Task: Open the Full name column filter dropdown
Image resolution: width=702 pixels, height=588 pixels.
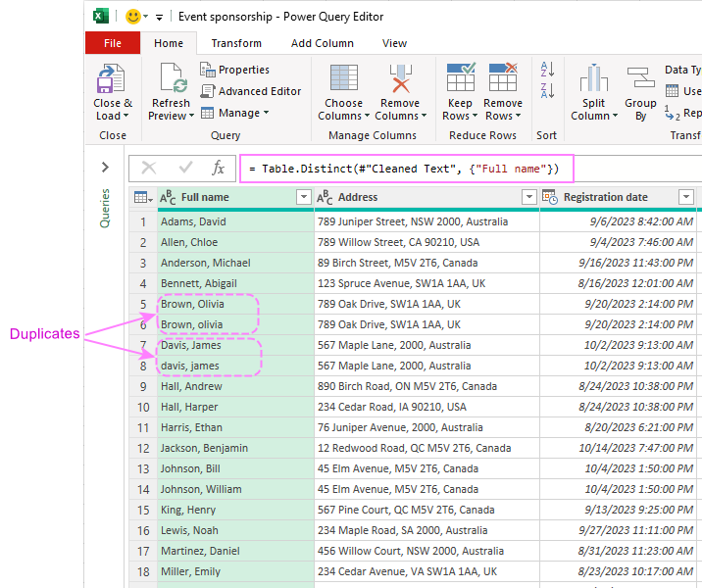Action: (304, 197)
